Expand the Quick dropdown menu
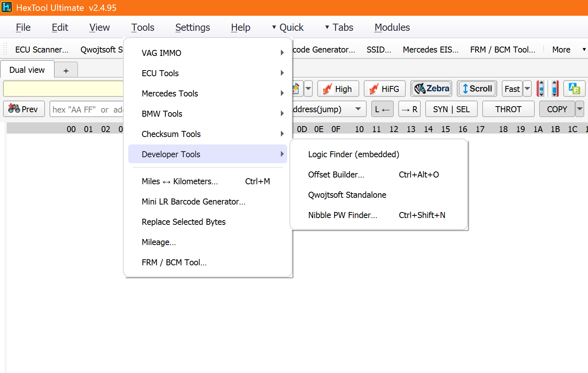This screenshot has height=373, width=588. [288, 27]
